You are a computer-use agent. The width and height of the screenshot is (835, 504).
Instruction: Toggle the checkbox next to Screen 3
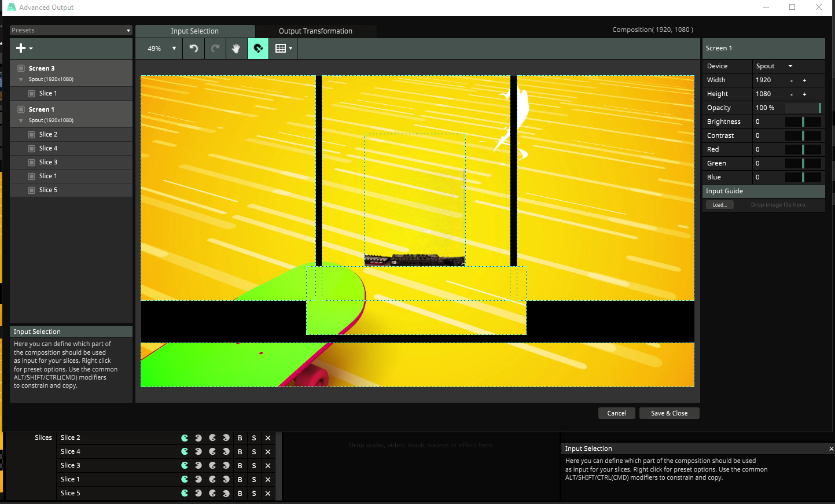[x=21, y=68]
